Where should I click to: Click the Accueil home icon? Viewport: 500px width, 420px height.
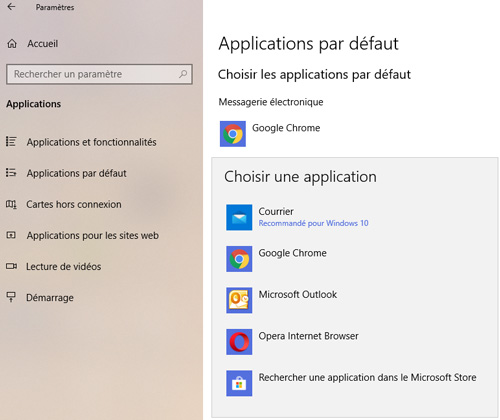pos(12,44)
